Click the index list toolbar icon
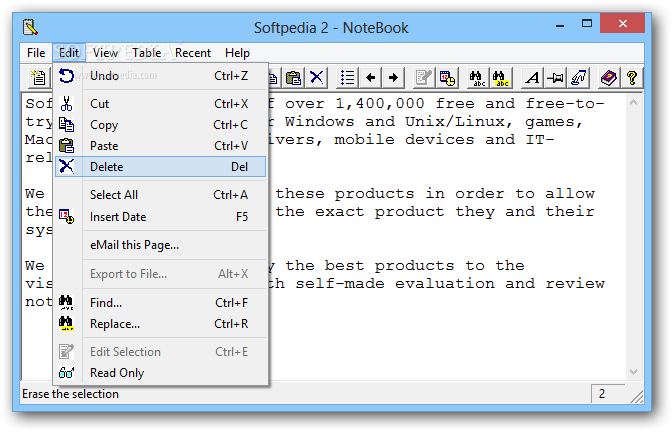This screenshot has height=432, width=672. click(347, 78)
